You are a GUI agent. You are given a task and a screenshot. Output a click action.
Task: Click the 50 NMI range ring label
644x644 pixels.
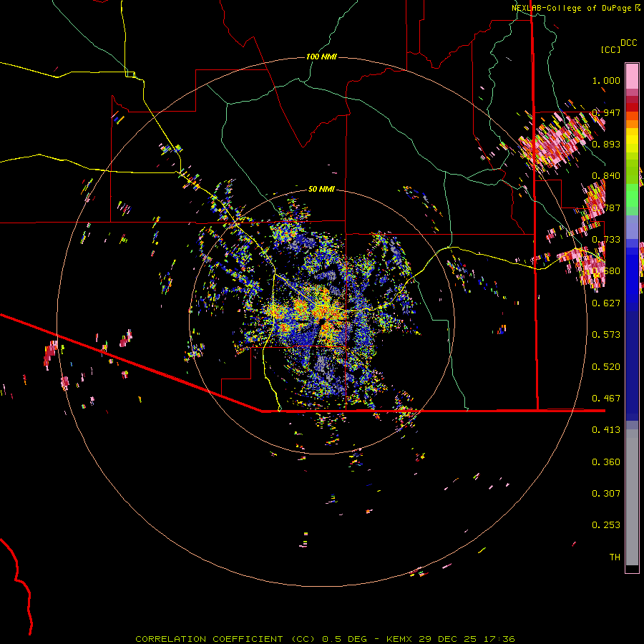pyautogui.click(x=321, y=189)
